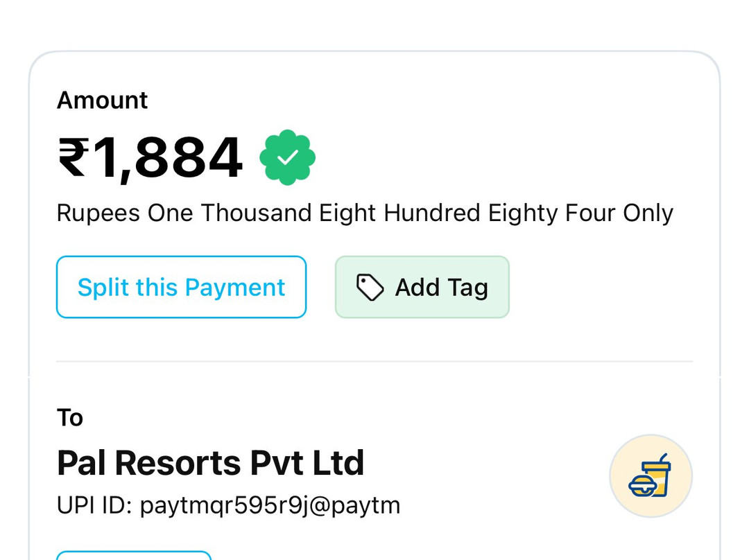Image resolution: width=749 pixels, height=560 pixels.
Task: Tap the tag icon beside Add Tag
Action: coord(370,287)
